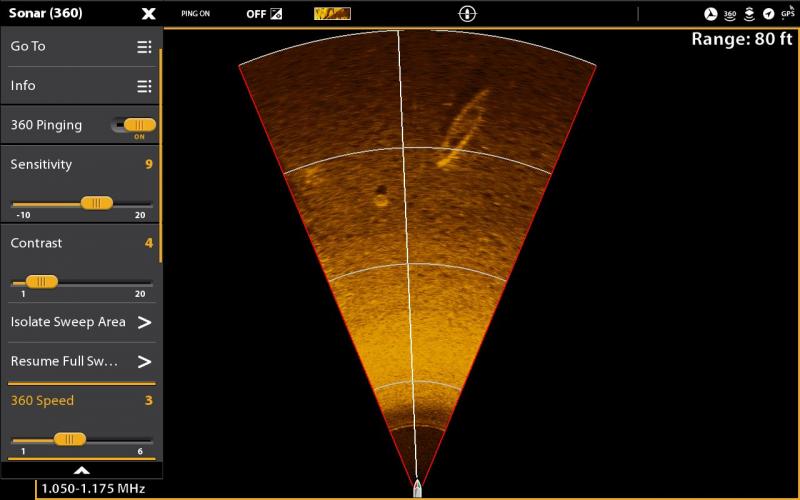This screenshot has height=500, width=800.
Task: Click the Contrast slider handle
Action: [x=42, y=282]
